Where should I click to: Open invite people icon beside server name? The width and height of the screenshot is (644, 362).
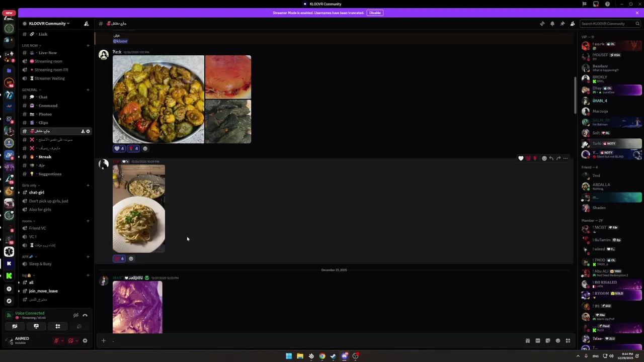click(86, 24)
